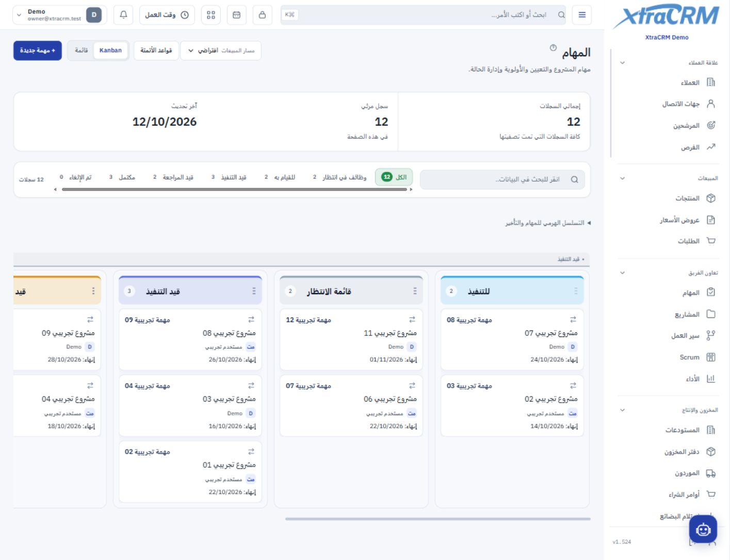
Task: Switch to Kanban view
Action: click(110, 51)
